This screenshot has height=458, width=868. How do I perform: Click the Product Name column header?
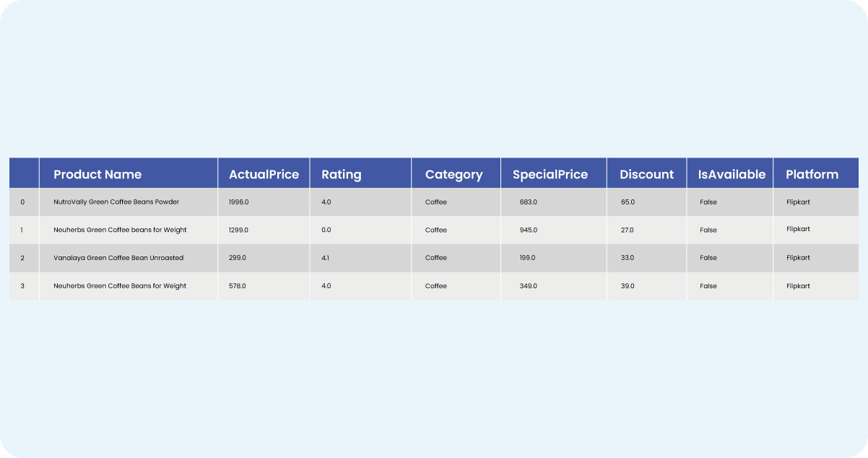[97, 174]
